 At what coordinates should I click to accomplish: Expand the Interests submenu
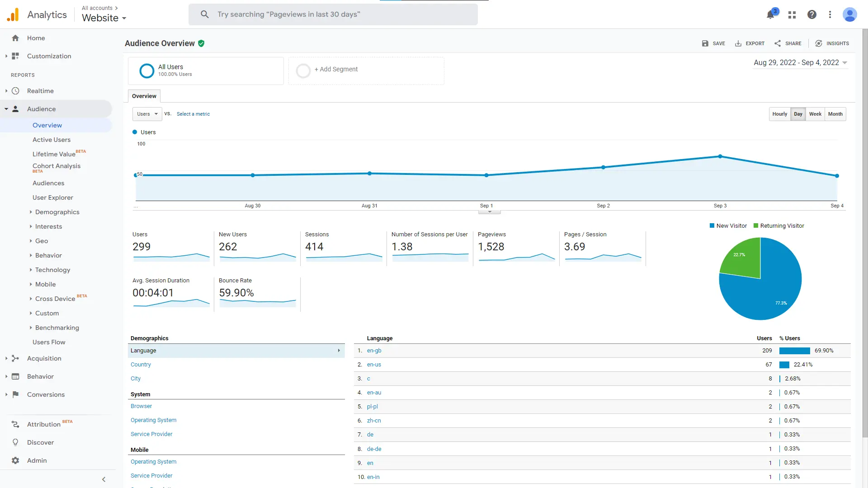point(31,226)
